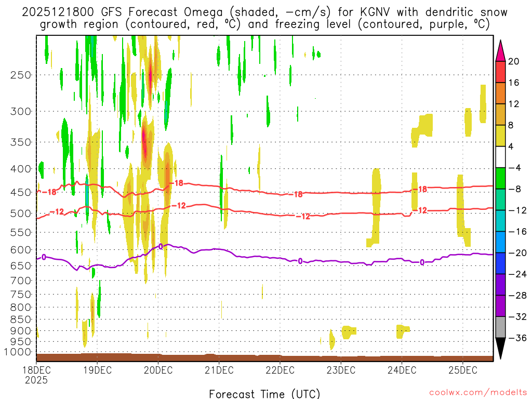This screenshot has width=532, height=399.
Task: Click the 750 pressure level label
Action: pos(21,294)
